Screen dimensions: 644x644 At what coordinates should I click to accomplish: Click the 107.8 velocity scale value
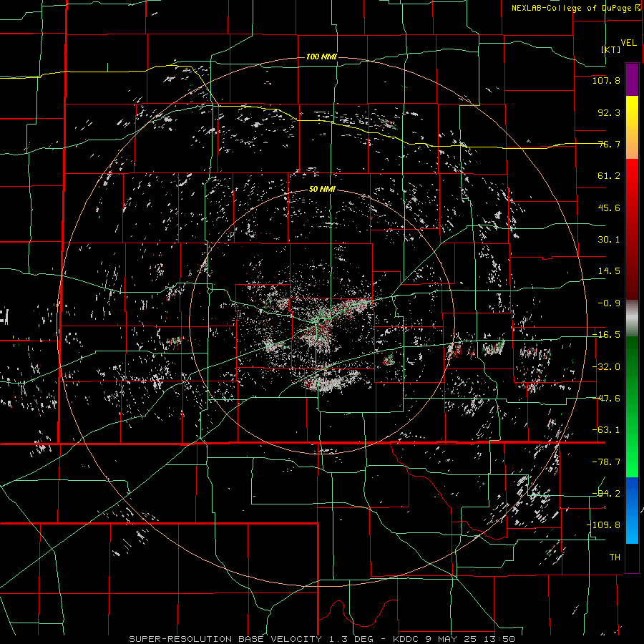coord(606,80)
